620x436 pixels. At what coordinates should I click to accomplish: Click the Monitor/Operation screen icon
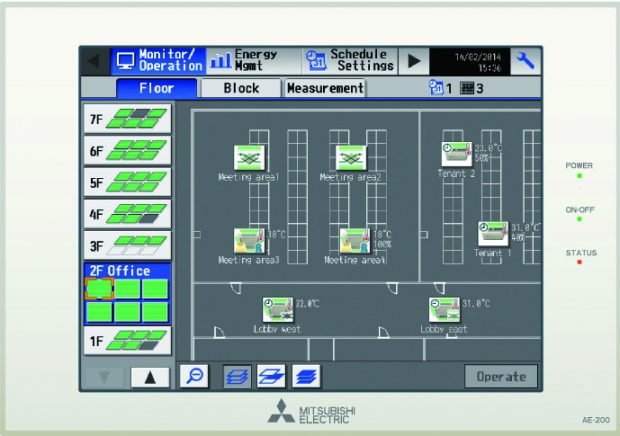pyautogui.click(x=125, y=61)
